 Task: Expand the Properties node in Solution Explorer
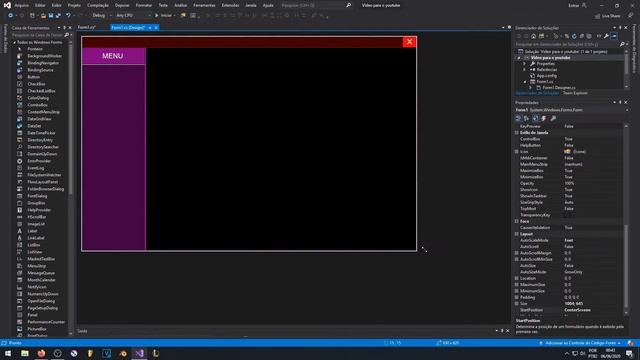click(525, 64)
